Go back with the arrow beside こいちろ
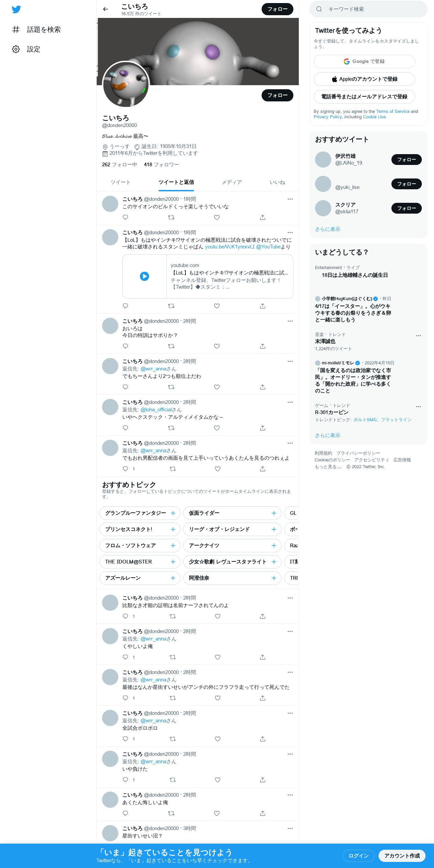Image resolution: width=434 pixels, height=868 pixels. point(105,9)
